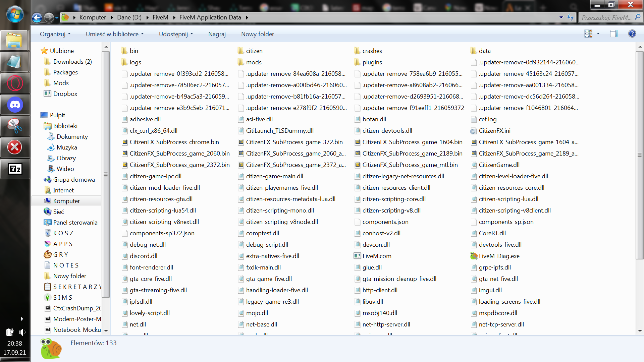644x362 pixels.
Task: Select the mods folder
Action: point(250,62)
